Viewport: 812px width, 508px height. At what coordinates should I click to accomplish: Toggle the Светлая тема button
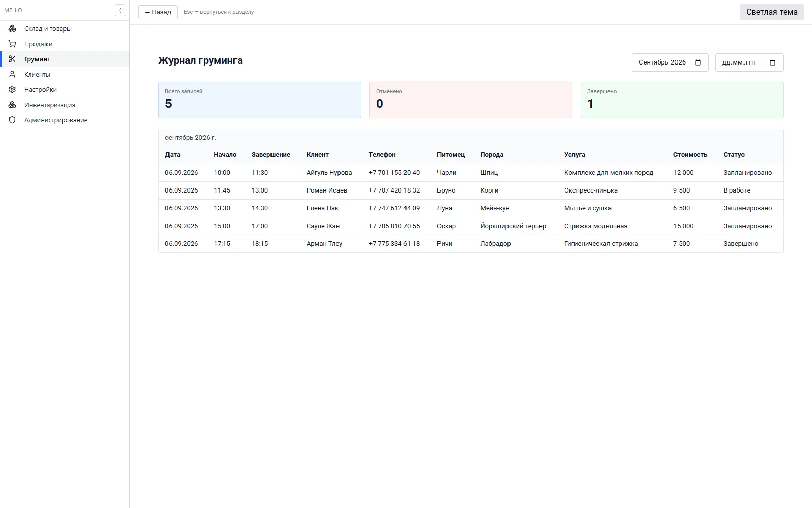tap(771, 12)
